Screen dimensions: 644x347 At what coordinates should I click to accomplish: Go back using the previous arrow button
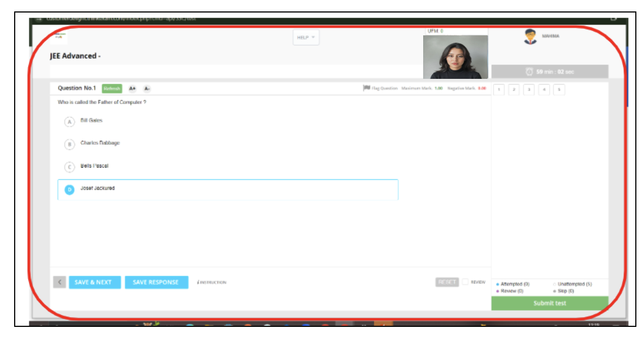(x=60, y=282)
